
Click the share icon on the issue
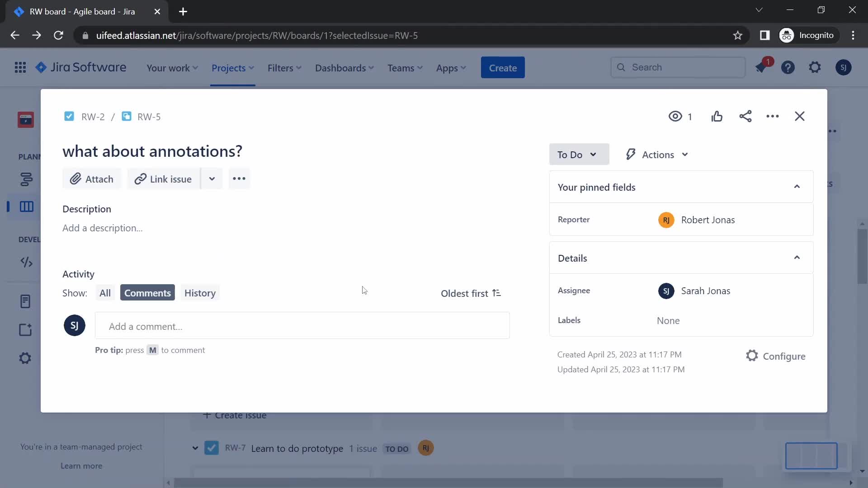pyautogui.click(x=745, y=116)
